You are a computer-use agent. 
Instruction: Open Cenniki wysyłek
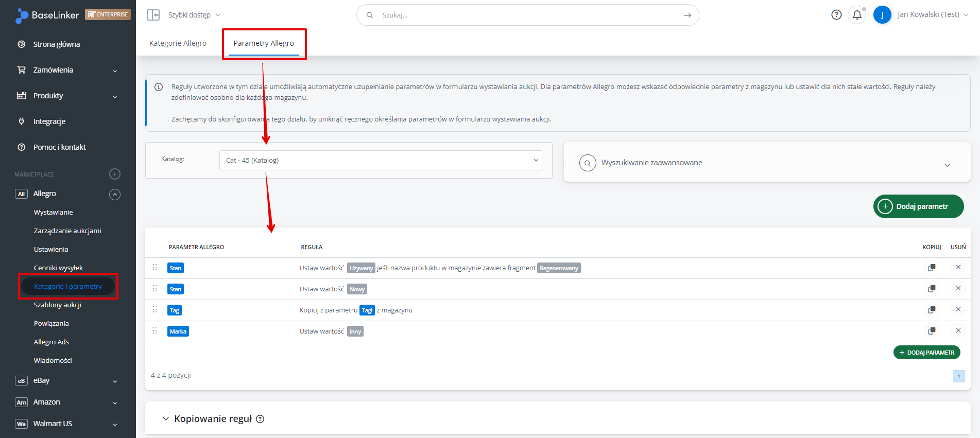(x=58, y=268)
